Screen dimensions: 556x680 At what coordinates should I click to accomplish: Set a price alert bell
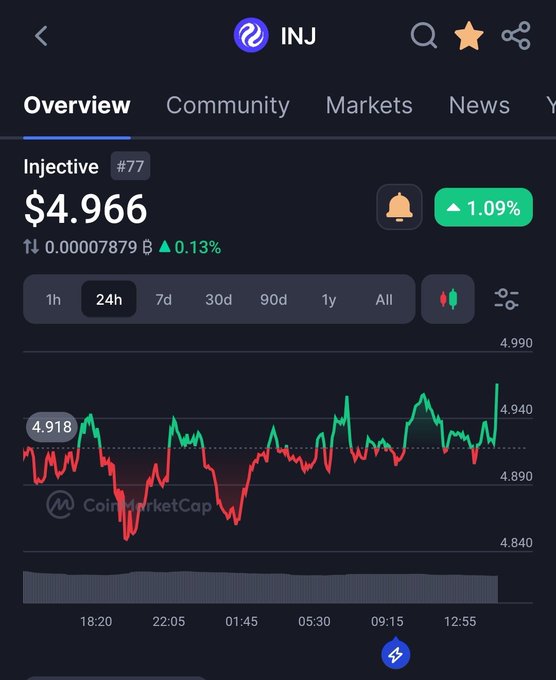[x=399, y=207]
